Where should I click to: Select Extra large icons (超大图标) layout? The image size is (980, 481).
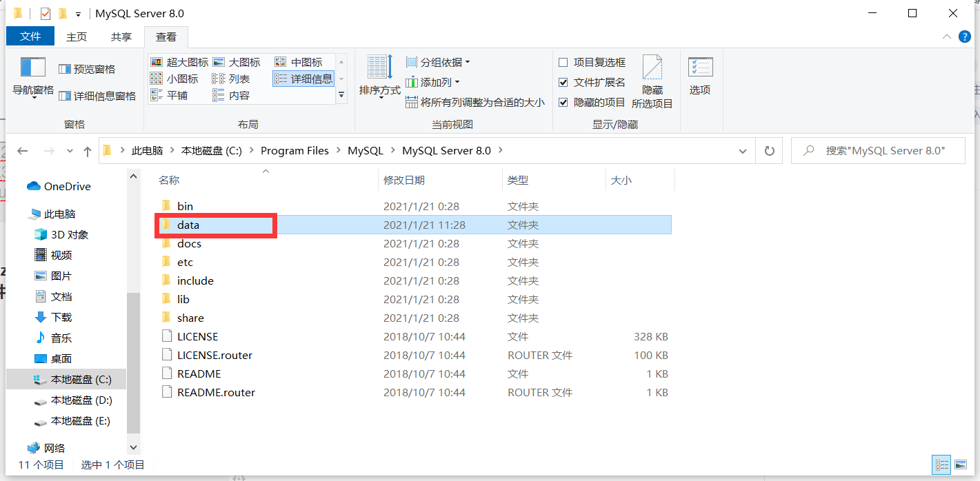tap(179, 62)
